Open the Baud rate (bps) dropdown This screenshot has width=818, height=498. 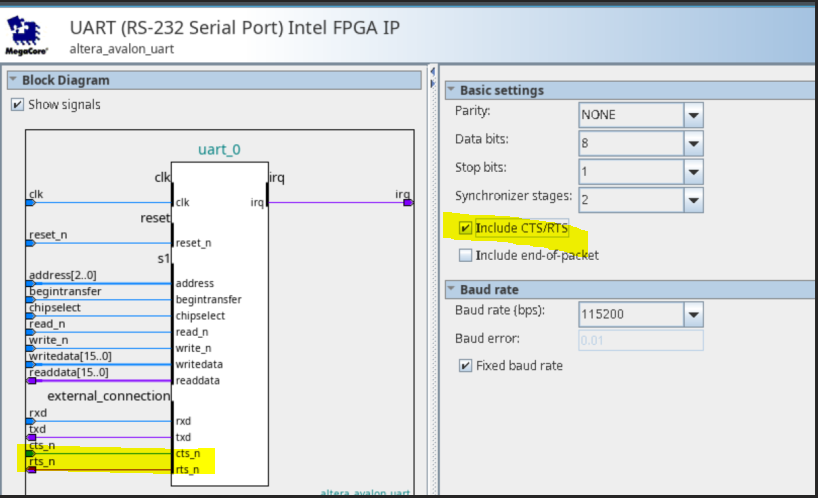pyautogui.click(x=693, y=315)
